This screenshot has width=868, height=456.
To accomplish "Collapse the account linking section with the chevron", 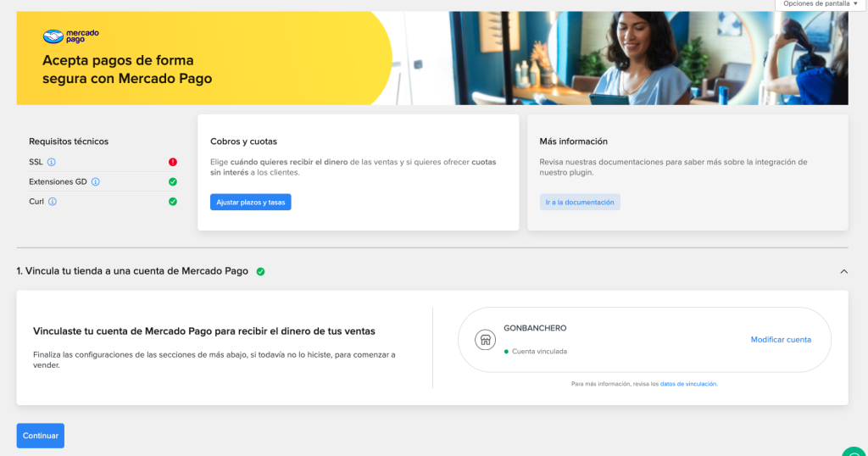I will click(843, 271).
